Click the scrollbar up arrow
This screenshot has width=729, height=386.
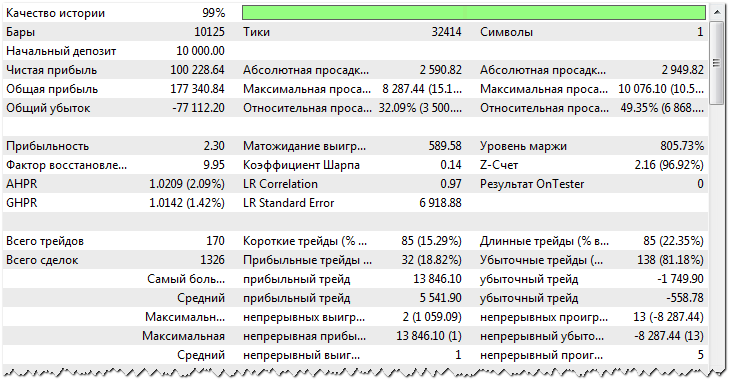(x=717, y=13)
